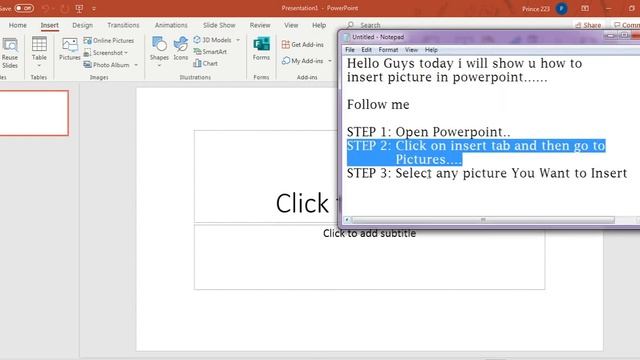Open the Slide Show tab
This screenshot has height=360, width=640.
tap(219, 25)
